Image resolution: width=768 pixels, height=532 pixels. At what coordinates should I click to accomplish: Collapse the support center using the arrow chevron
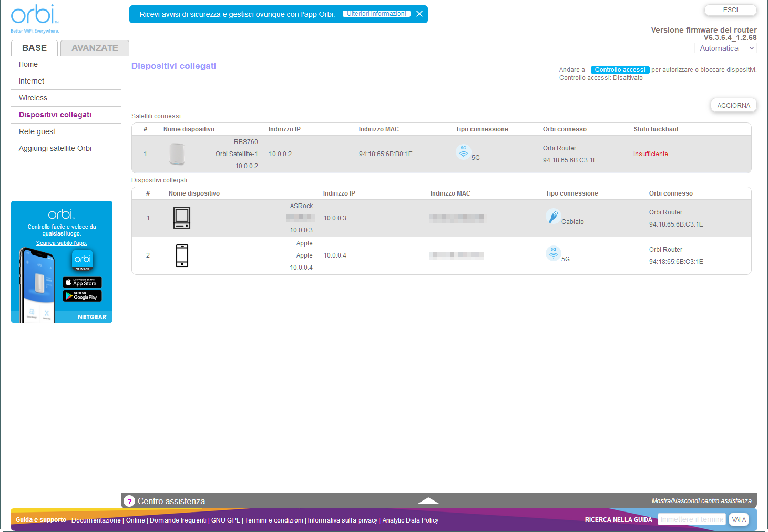[x=428, y=500]
